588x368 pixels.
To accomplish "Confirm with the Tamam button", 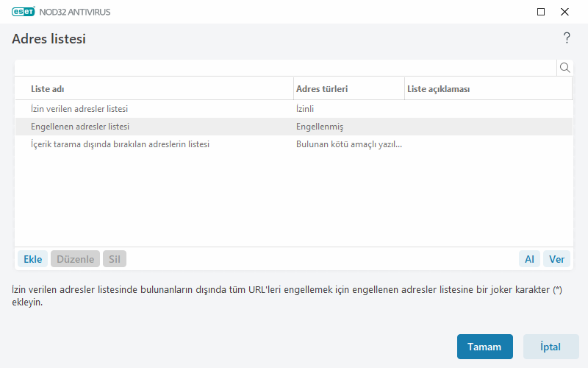I will 484,347.
